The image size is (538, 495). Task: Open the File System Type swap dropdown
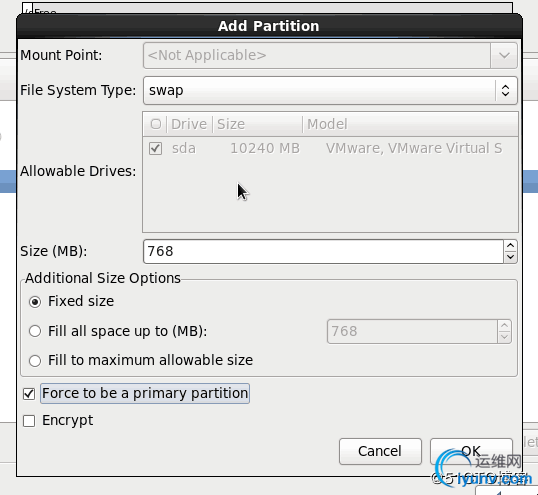[330, 91]
